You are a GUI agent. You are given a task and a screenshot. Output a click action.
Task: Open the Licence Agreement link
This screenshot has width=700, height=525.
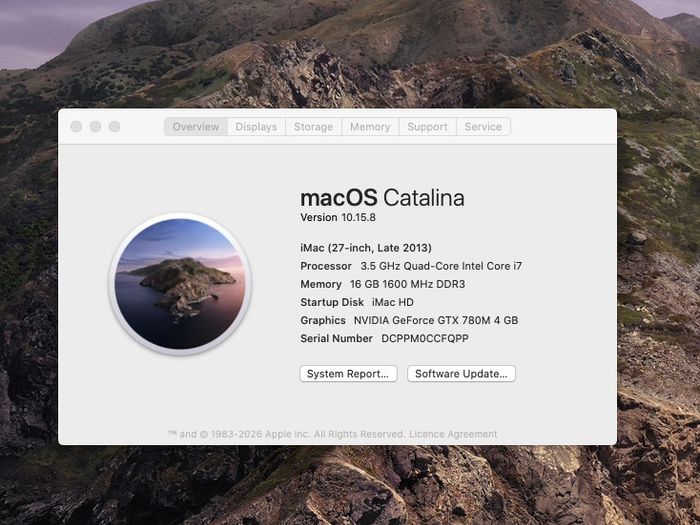[453, 434]
